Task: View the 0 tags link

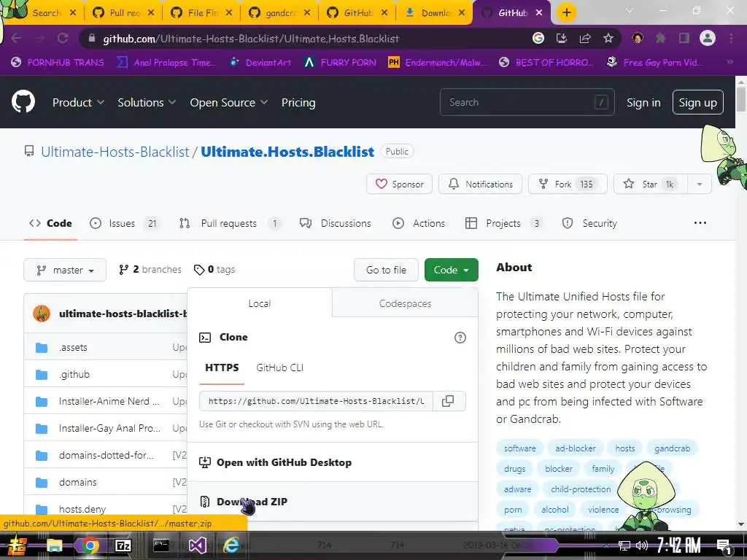Action: tap(214, 270)
